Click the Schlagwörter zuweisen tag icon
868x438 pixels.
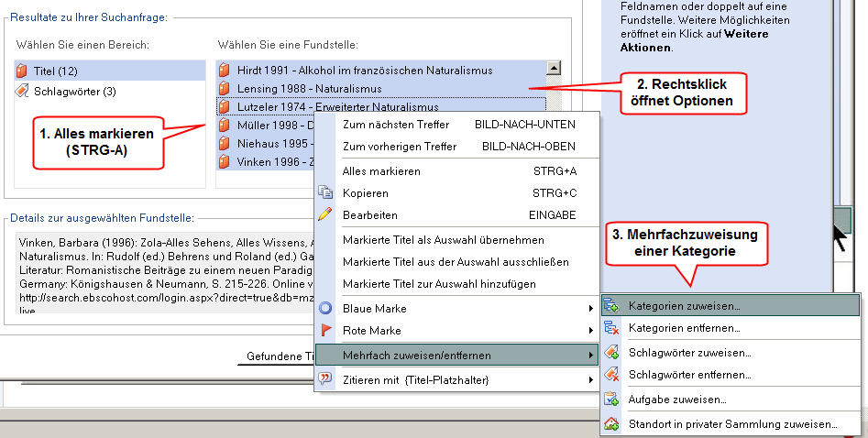611,352
